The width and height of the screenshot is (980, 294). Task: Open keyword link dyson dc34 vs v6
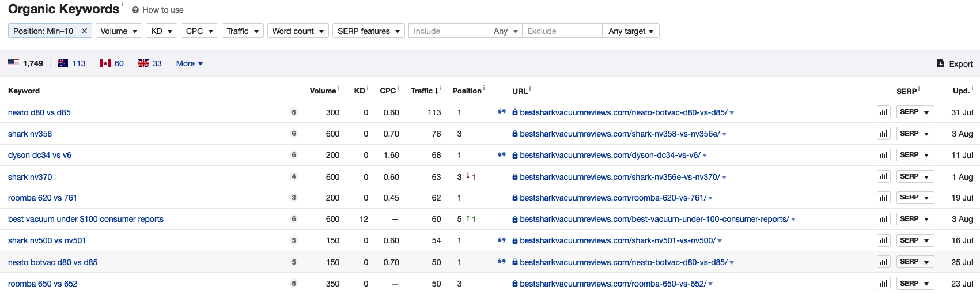click(40, 155)
